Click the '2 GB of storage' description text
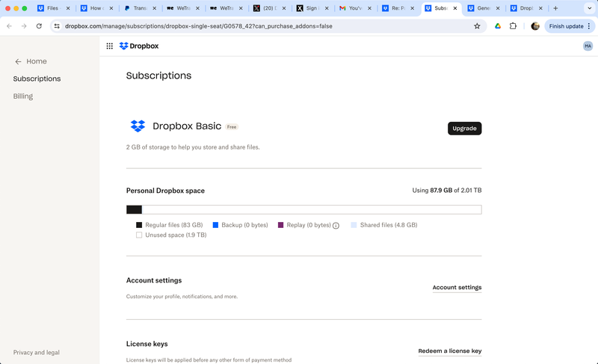Image resolution: width=598 pixels, height=364 pixels. point(193,147)
